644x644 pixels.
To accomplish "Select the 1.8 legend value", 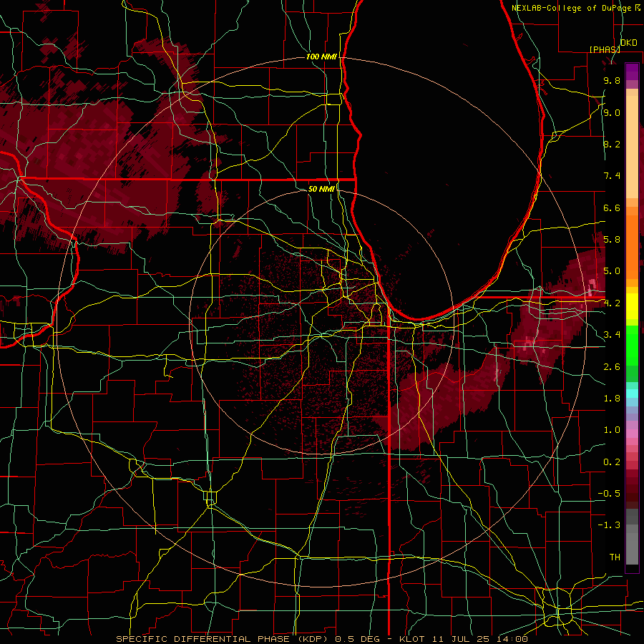I will [612, 399].
